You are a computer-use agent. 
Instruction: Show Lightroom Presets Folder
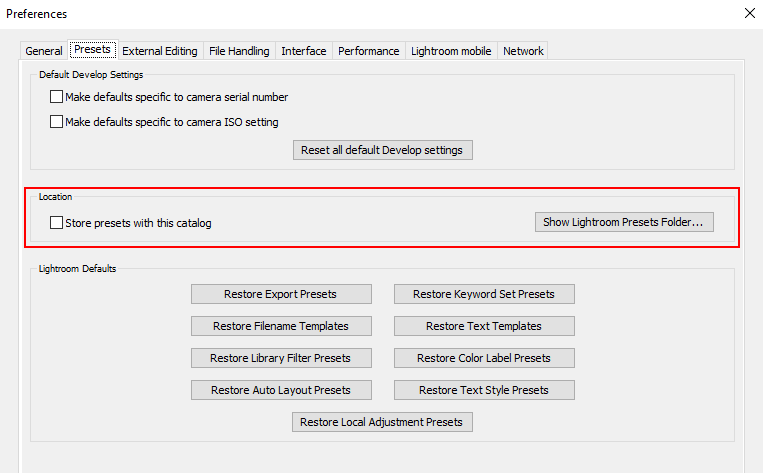point(624,222)
